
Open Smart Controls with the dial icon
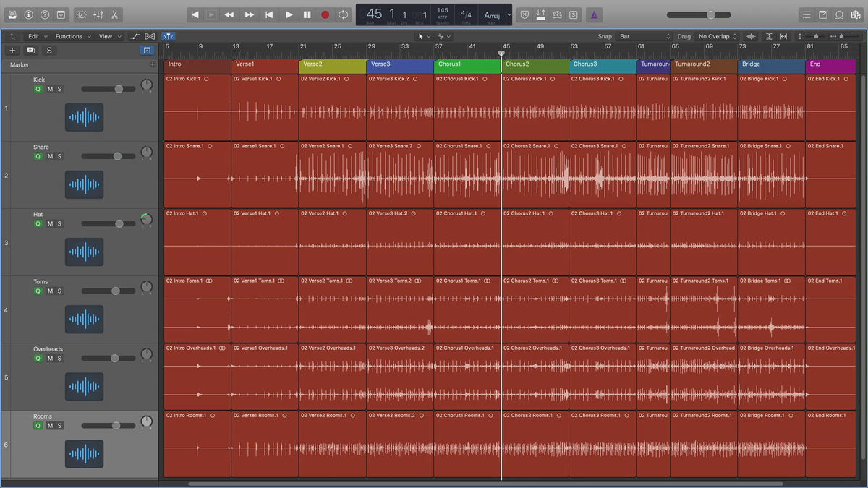(81, 14)
